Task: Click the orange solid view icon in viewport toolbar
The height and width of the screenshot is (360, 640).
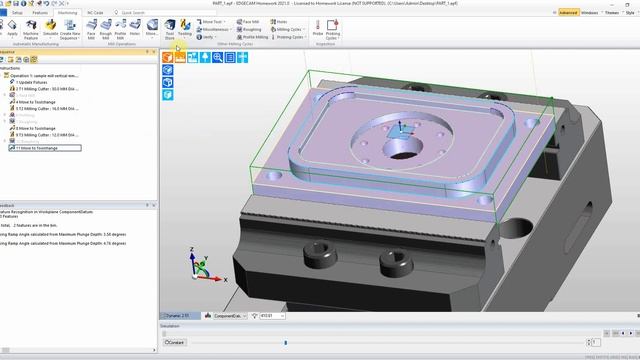Action: [x=168, y=57]
